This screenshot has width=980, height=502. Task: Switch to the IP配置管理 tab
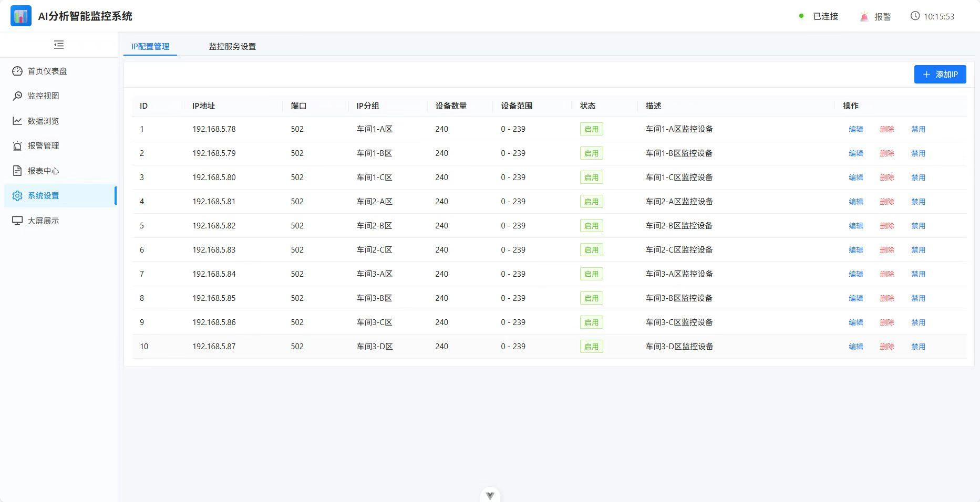(150, 46)
